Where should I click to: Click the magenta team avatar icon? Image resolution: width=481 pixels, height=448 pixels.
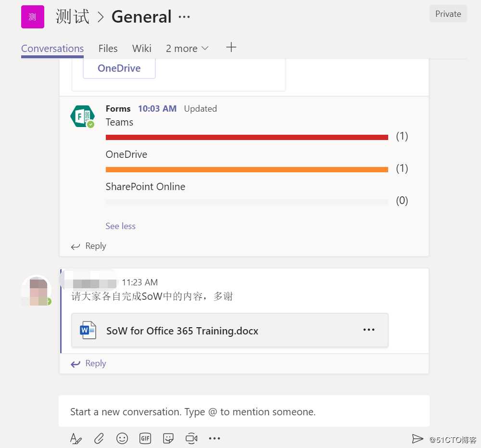pyautogui.click(x=33, y=17)
